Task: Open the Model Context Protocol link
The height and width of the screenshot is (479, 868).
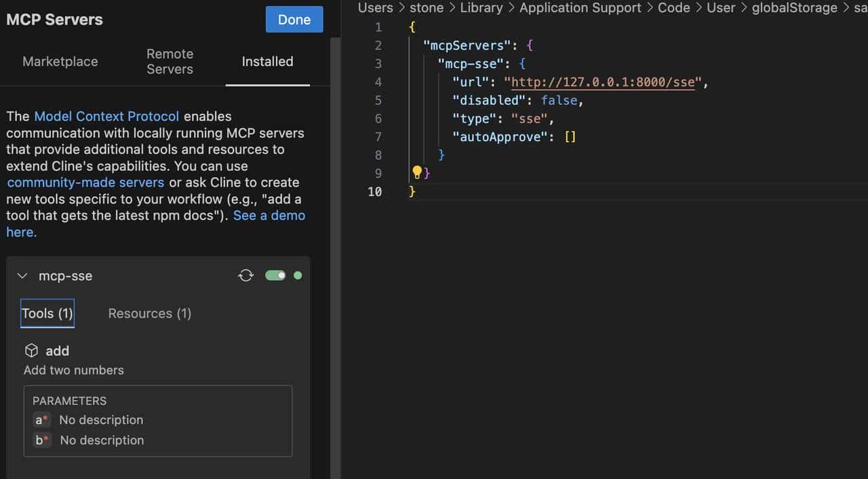Action: point(106,116)
